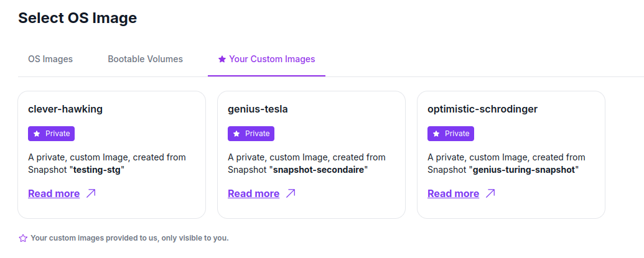Click the star in clever-hawking Private badge
This screenshot has height=258, width=644.
[37, 134]
